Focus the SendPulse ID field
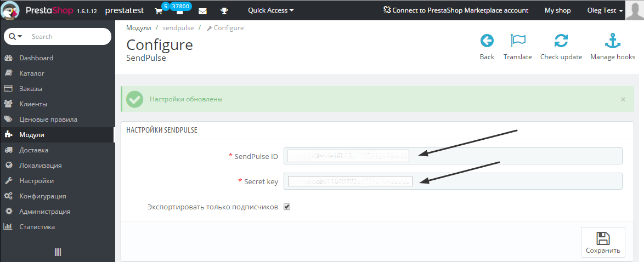The width and height of the screenshot is (644, 262). click(x=453, y=156)
